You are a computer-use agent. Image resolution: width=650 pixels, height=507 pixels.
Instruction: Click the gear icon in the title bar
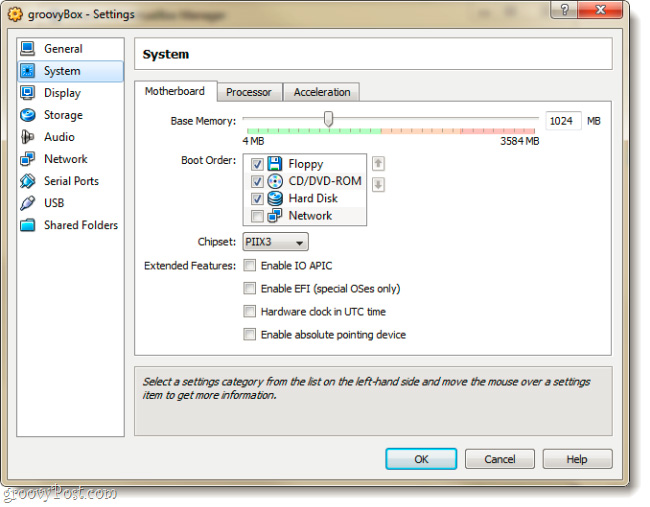click(15, 15)
